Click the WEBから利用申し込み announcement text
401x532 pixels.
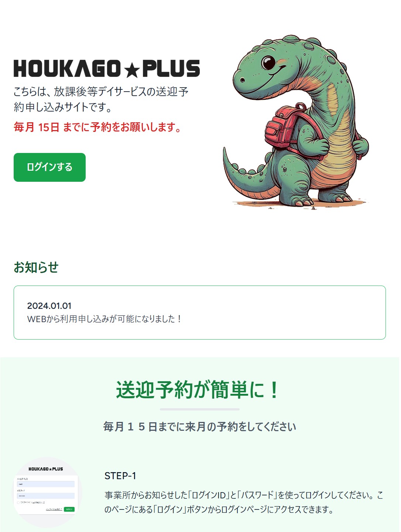click(x=104, y=319)
